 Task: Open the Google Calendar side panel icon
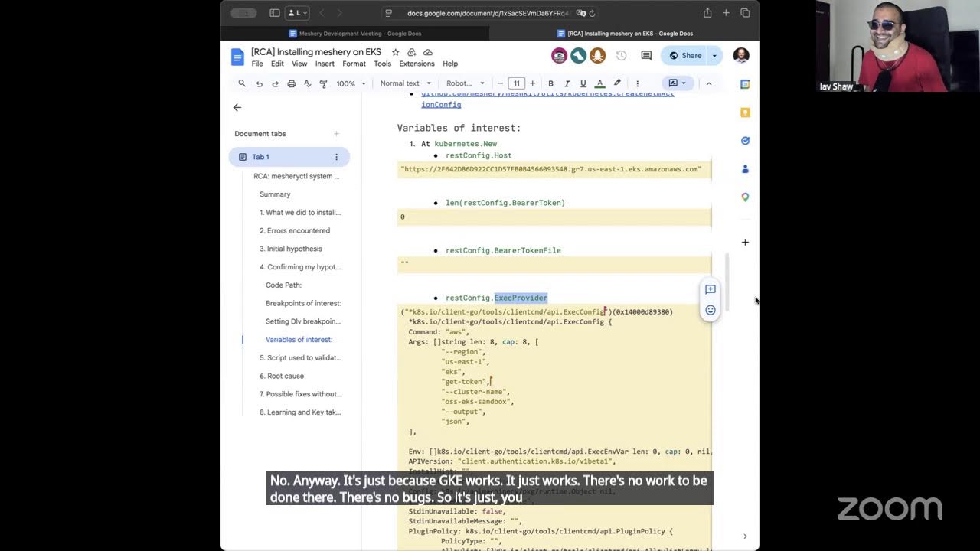point(745,84)
